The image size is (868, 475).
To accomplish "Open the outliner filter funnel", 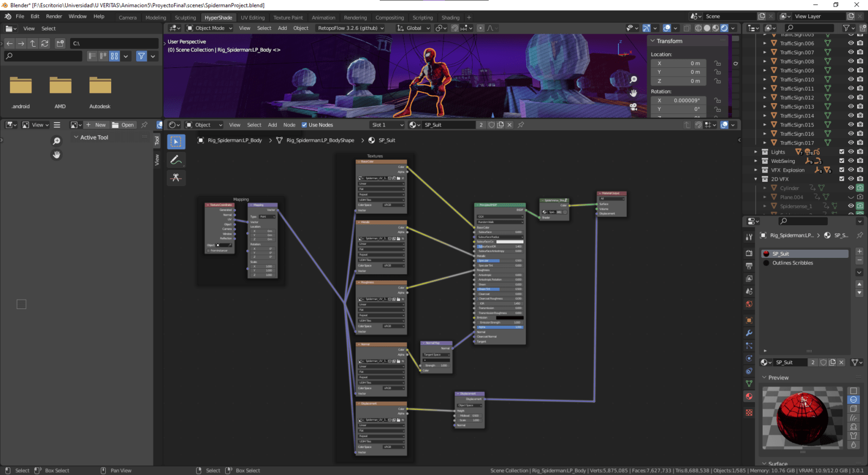I will [x=846, y=28].
